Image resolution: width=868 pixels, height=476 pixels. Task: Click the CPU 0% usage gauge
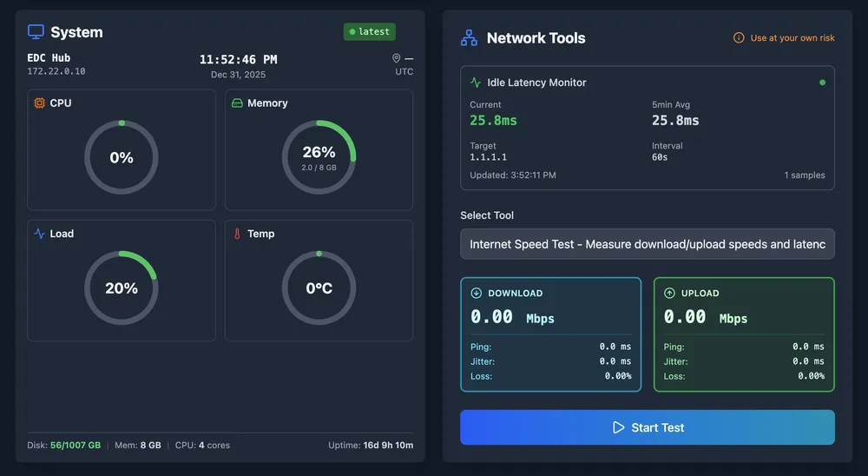click(122, 157)
